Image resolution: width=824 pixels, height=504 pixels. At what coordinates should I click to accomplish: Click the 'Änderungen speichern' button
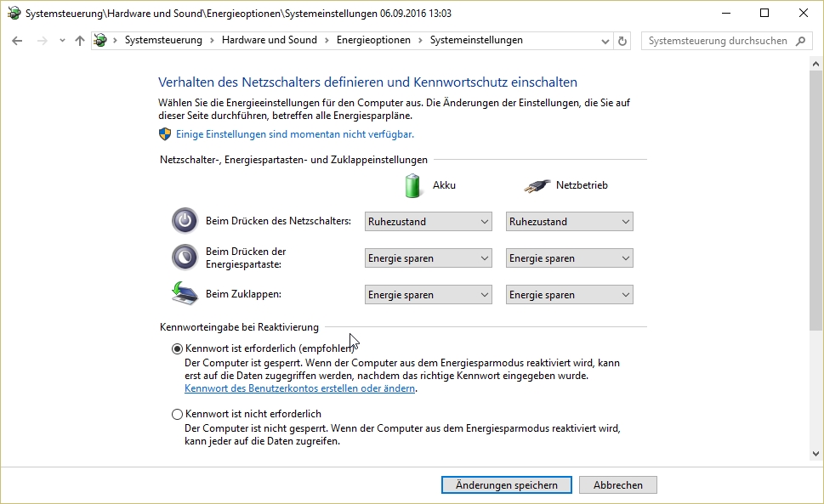pyautogui.click(x=506, y=485)
